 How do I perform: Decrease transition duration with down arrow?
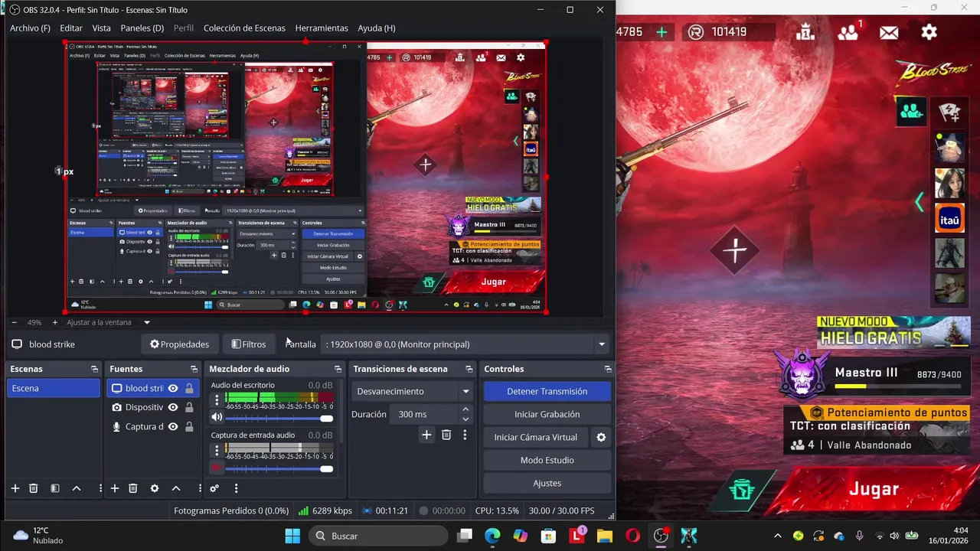tap(465, 419)
